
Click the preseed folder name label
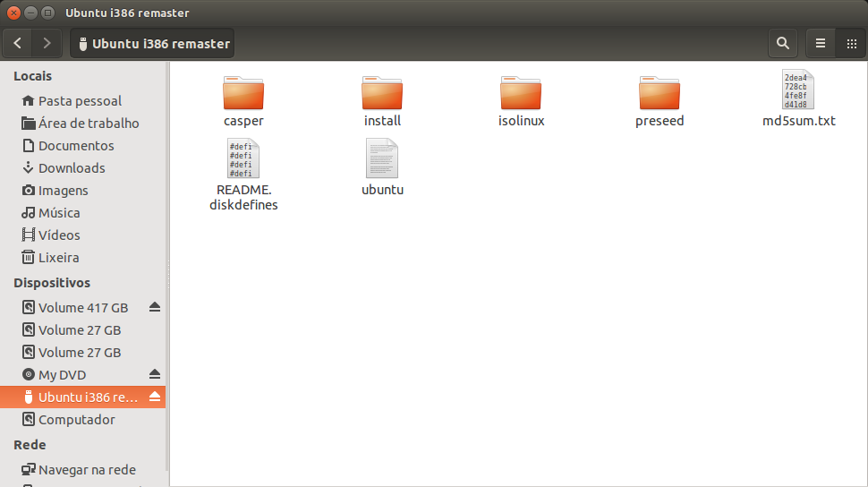660,121
